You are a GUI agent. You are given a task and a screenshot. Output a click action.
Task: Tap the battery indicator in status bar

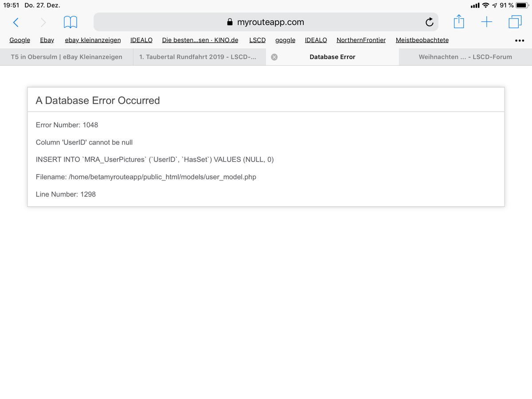(x=522, y=5)
